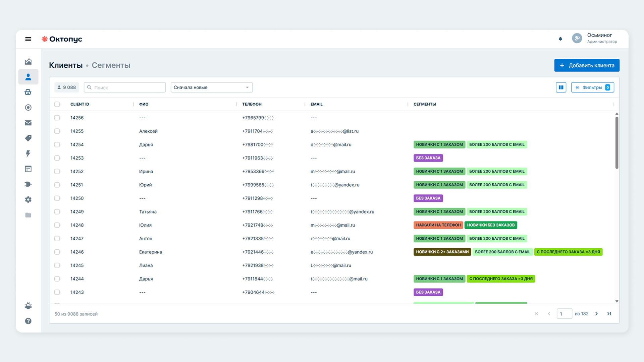Open the lightning automation sidebar icon
644x362 pixels.
coord(28,154)
